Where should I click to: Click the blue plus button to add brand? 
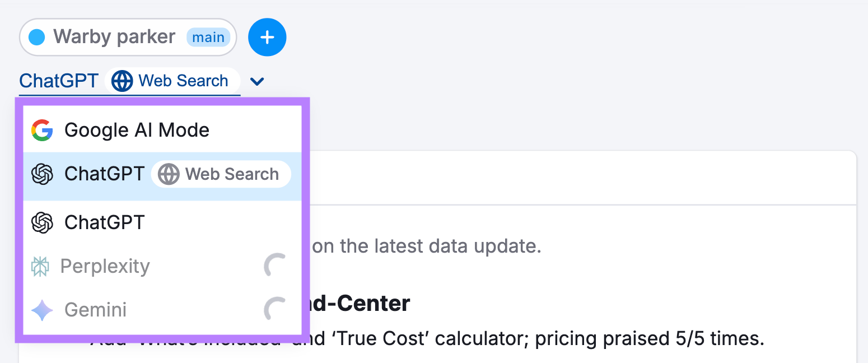[267, 38]
